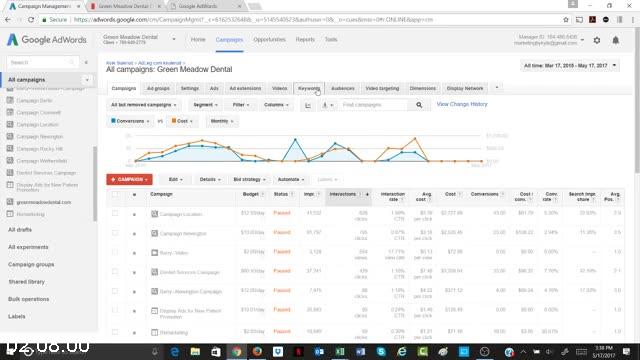This screenshot has height=360, width=640.
Task: Open the Bid strategy button menu
Action: tap(249, 180)
